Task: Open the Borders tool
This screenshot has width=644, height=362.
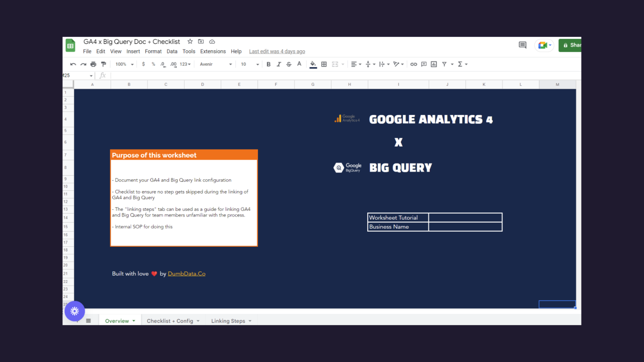Action: 324,64
